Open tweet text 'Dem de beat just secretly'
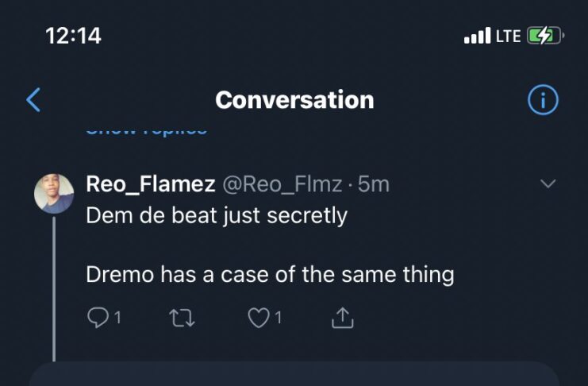This screenshot has height=386, width=588. [217, 215]
